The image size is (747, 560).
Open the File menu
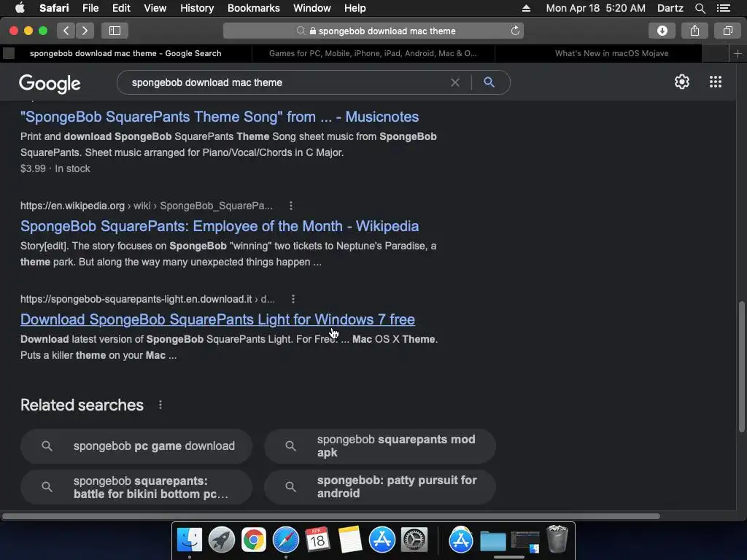coord(90,8)
